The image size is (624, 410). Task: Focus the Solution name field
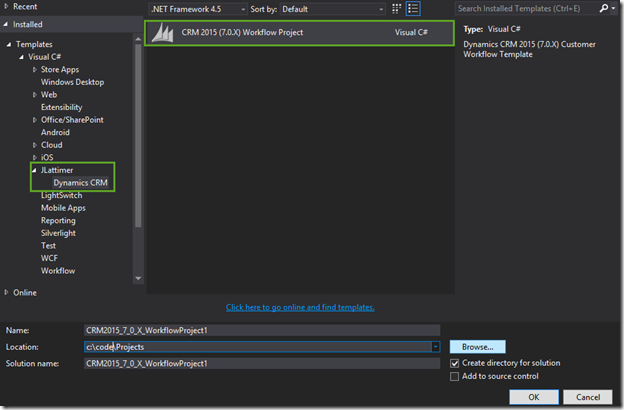pos(262,363)
